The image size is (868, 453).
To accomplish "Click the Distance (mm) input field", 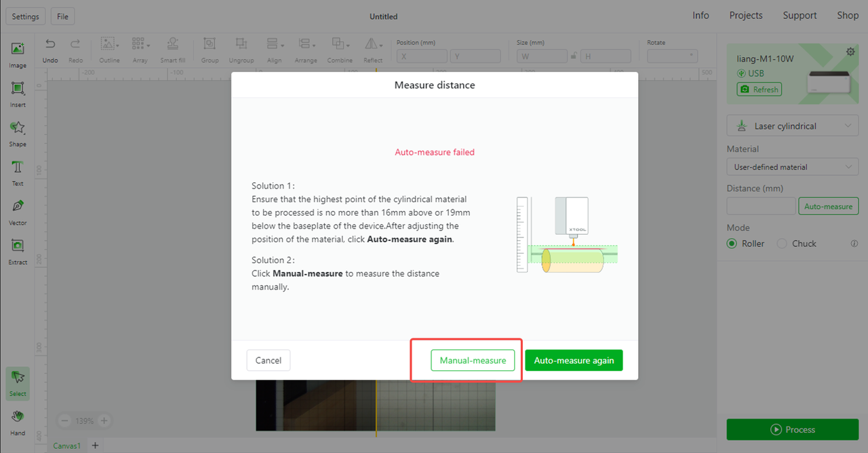I will point(761,206).
